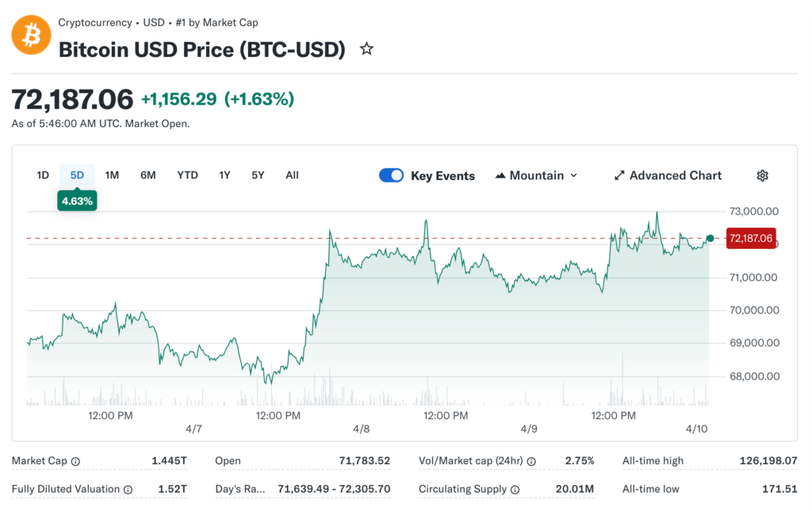Switch chart to 1M range
Screen dimensions: 812x511
point(112,175)
